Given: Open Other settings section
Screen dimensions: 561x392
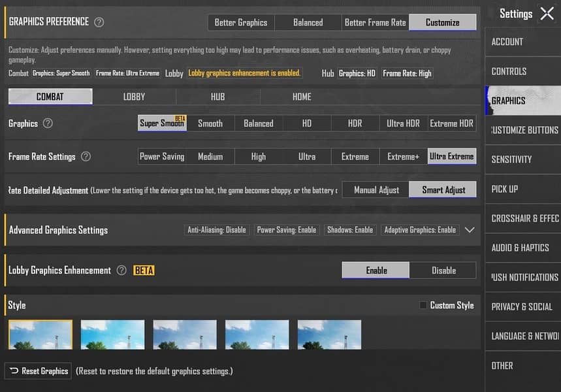Looking at the screenshot, I should [523, 365].
